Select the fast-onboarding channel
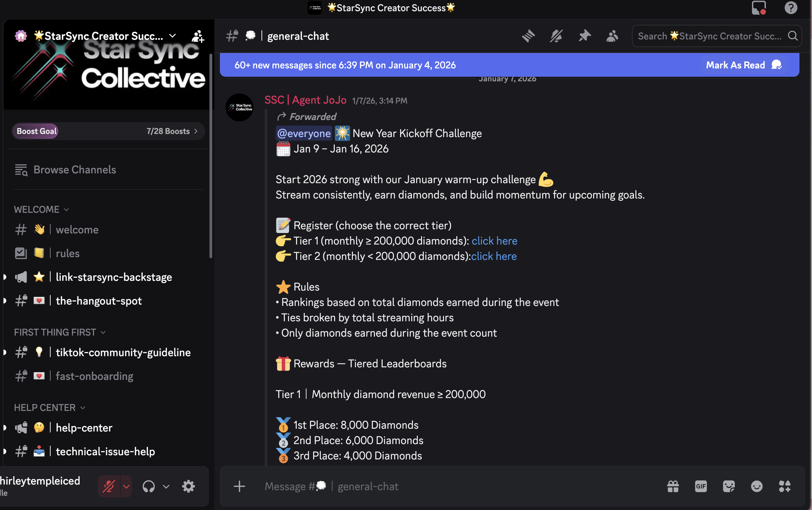812x510 pixels. pyautogui.click(x=94, y=376)
